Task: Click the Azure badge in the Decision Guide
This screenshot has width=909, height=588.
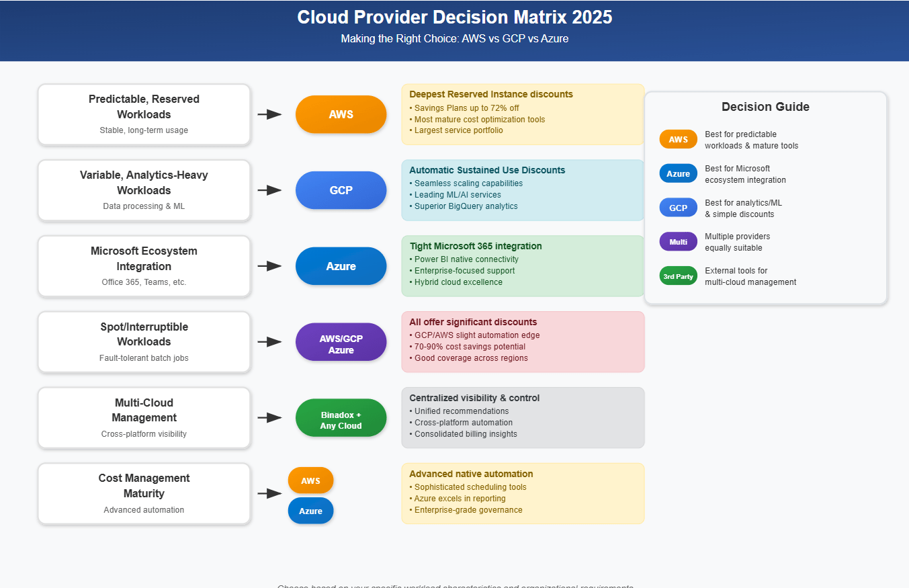Action: click(679, 173)
